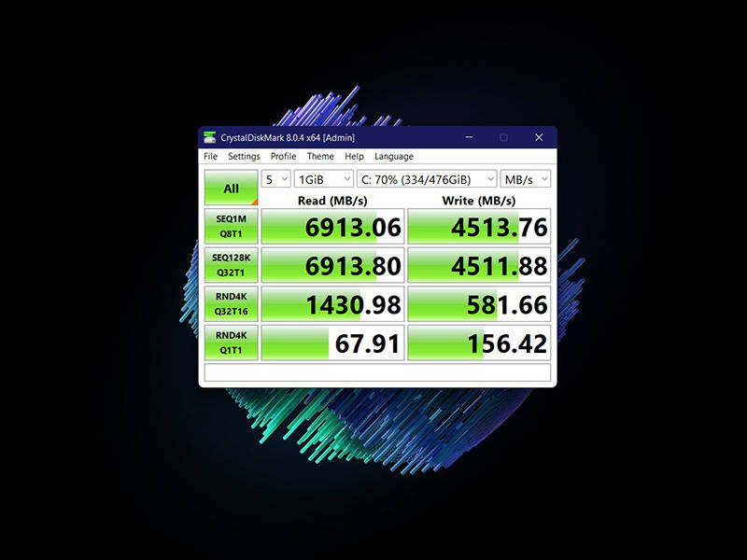Run the RND4K Q1T1 benchmark
The width and height of the screenshot is (747, 560).
point(231,342)
